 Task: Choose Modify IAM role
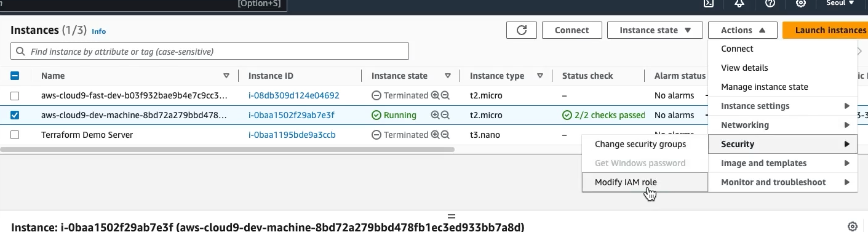(x=645, y=182)
